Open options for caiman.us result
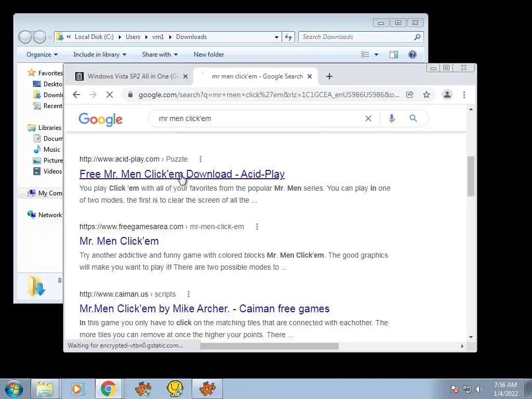 188,294
